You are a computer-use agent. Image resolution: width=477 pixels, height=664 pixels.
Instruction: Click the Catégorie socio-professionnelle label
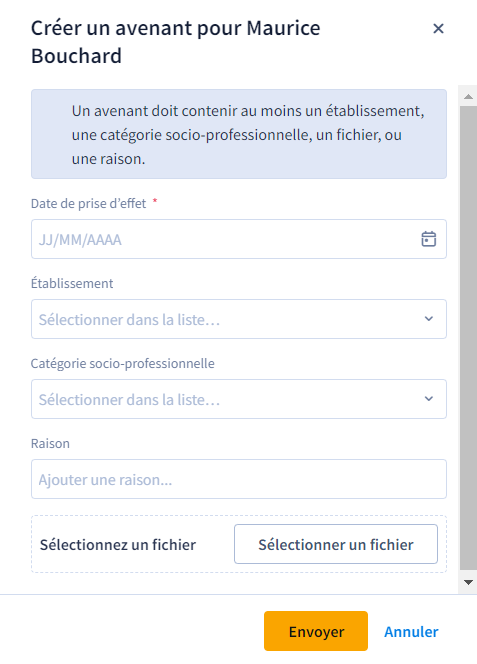coord(123,363)
